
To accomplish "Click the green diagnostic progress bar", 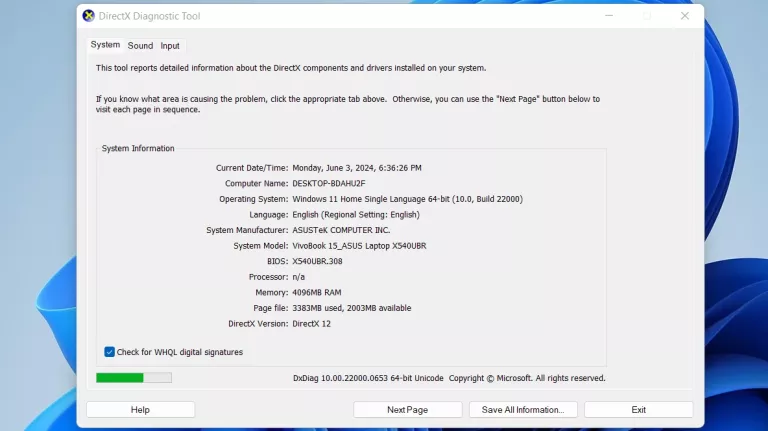I will pyautogui.click(x=134, y=378).
